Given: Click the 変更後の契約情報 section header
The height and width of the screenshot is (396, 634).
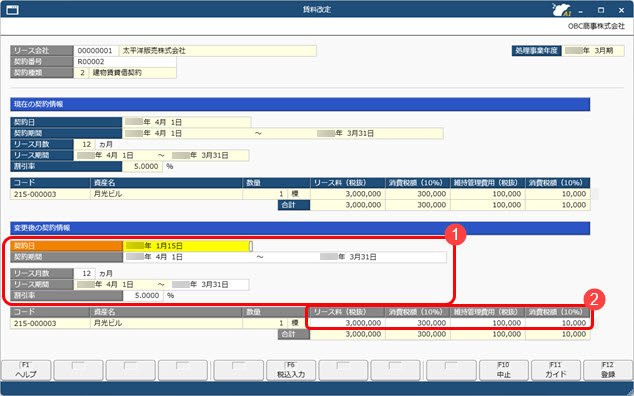Looking at the screenshot, I should coord(300,228).
